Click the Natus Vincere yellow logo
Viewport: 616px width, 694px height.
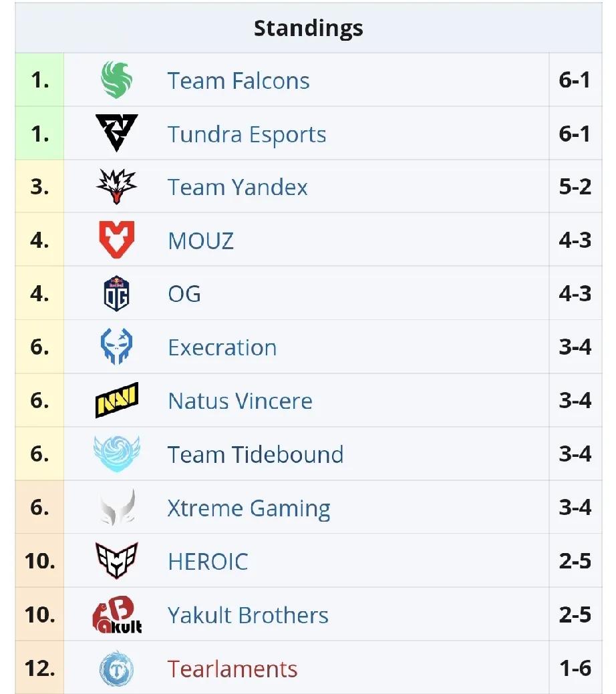point(117,401)
